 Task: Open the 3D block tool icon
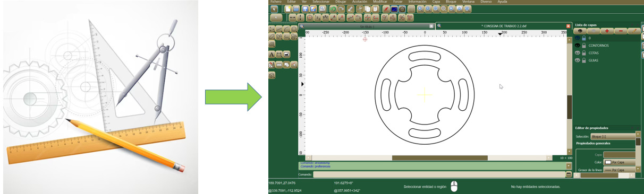point(272,75)
